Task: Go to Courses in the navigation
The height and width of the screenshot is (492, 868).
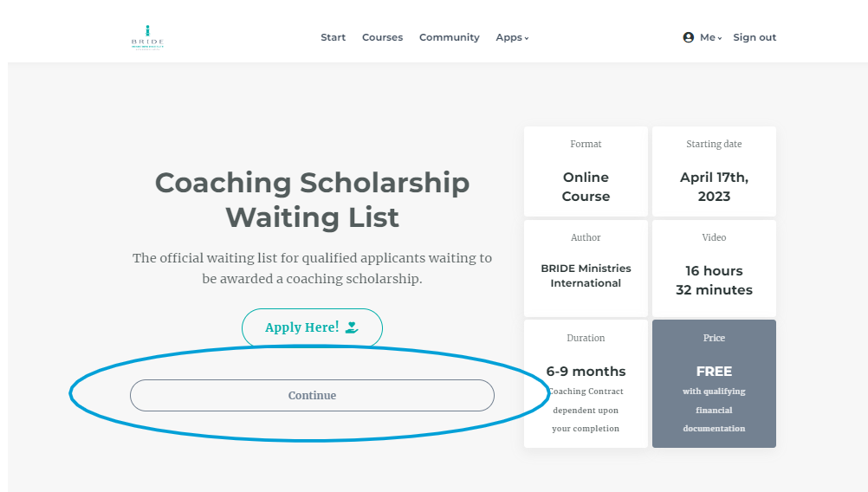Action: 382,37
